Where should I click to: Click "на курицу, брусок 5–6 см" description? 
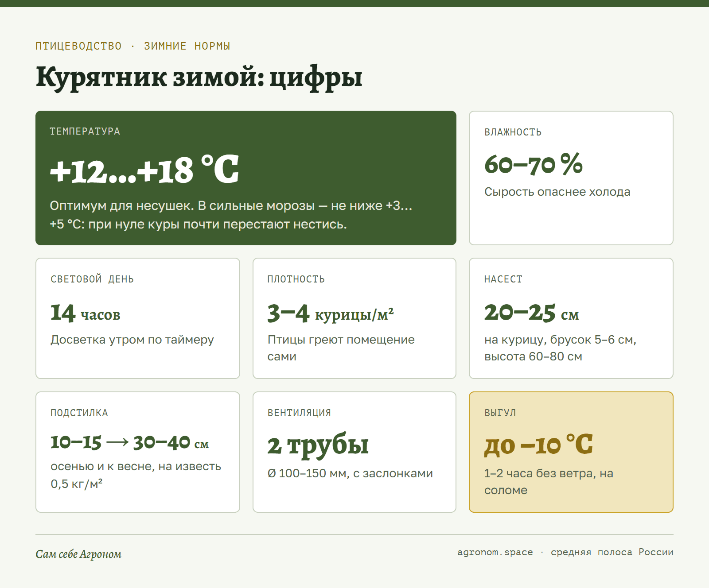[x=560, y=348]
